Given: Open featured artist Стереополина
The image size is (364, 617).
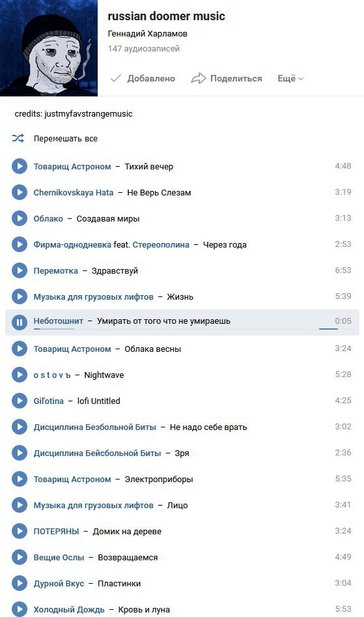Looking at the screenshot, I should pyautogui.click(x=161, y=245).
